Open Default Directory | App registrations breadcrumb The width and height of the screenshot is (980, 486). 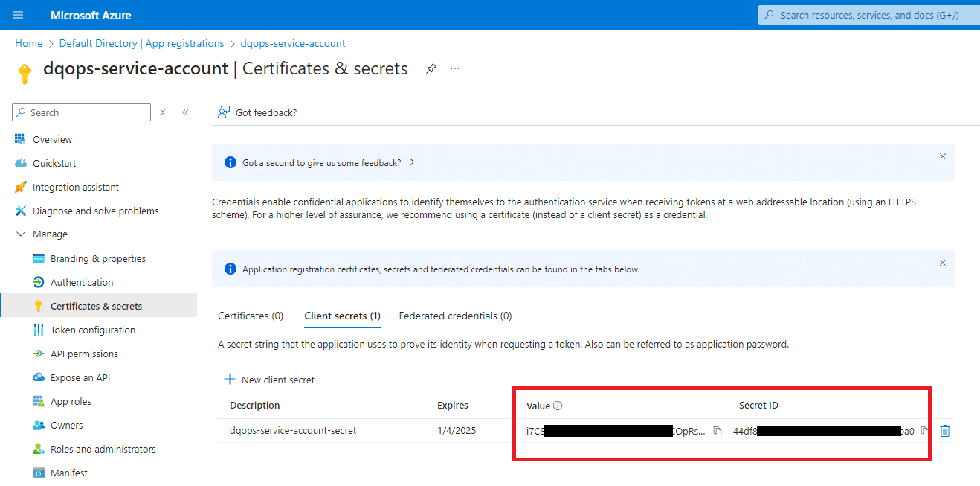(141, 43)
